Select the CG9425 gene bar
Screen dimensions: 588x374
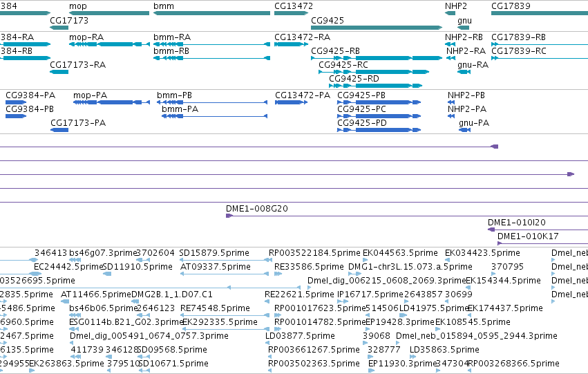tap(377, 28)
